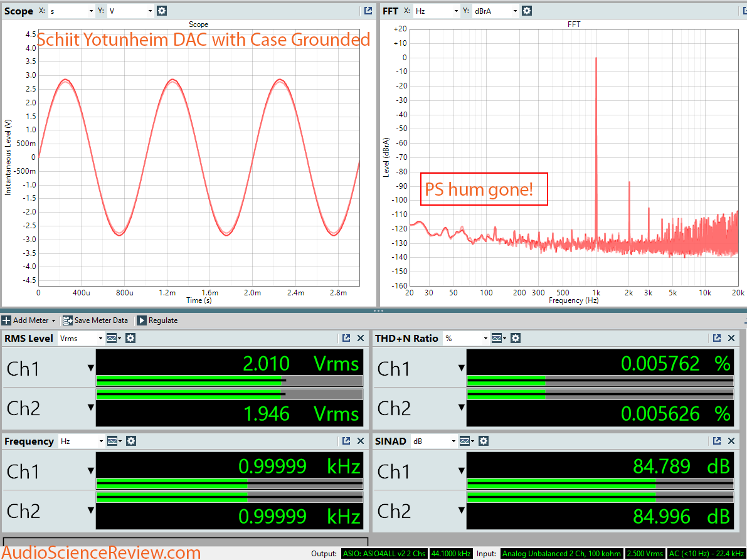Viewport: 747px width, 560px height.
Task: Pop out the Frequency meter
Action: pos(346,441)
